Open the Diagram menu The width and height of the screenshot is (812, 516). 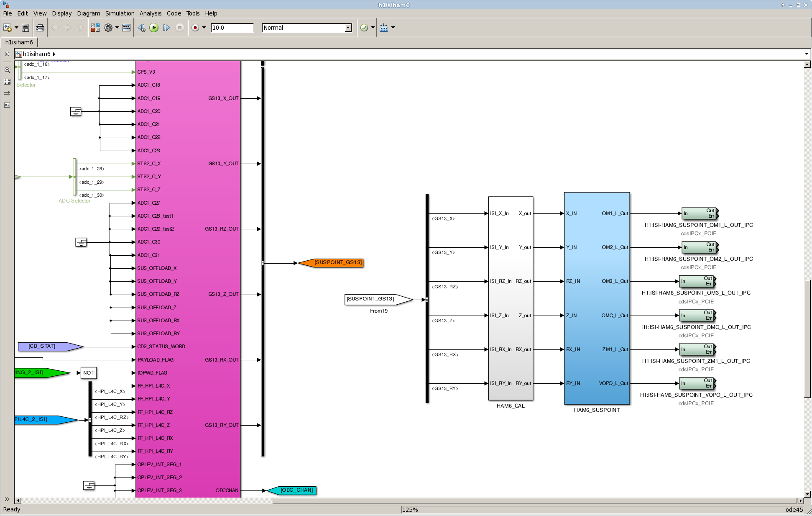pyautogui.click(x=88, y=13)
